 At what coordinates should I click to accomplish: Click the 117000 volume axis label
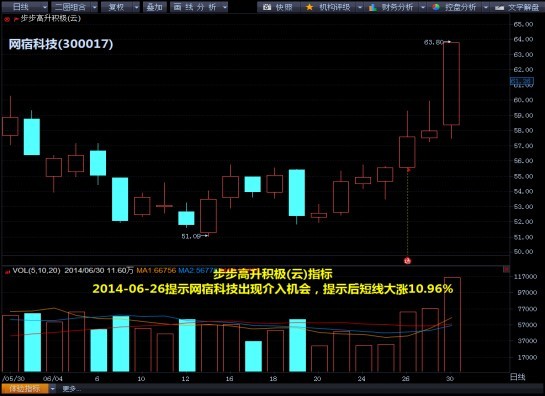click(x=525, y=276)
